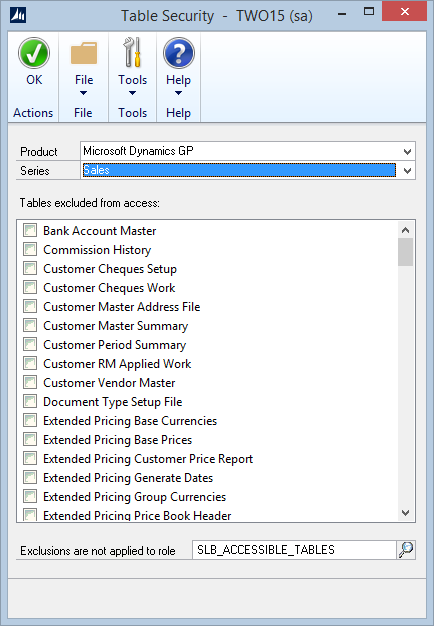Click the list scrollbar thumb

406,252
